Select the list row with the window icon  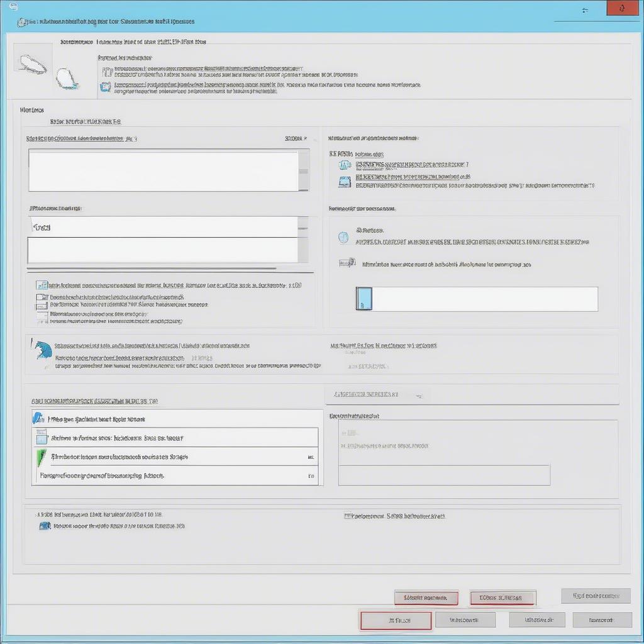point(175,438)
